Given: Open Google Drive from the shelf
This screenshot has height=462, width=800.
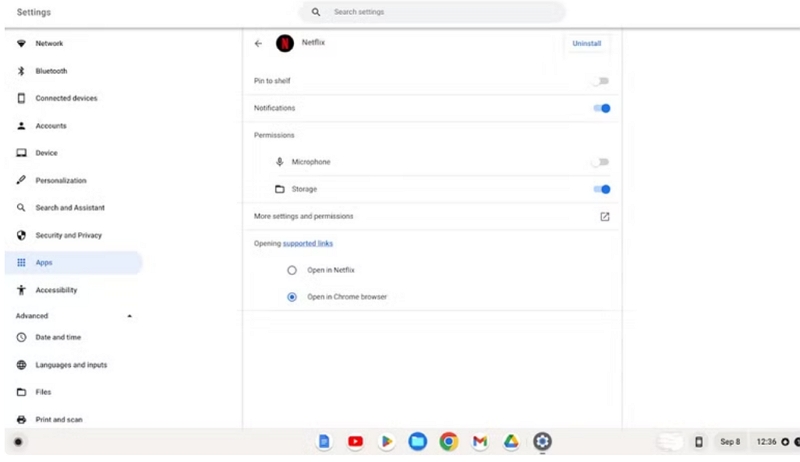Looking at the screenshot, I should point(511,442).
